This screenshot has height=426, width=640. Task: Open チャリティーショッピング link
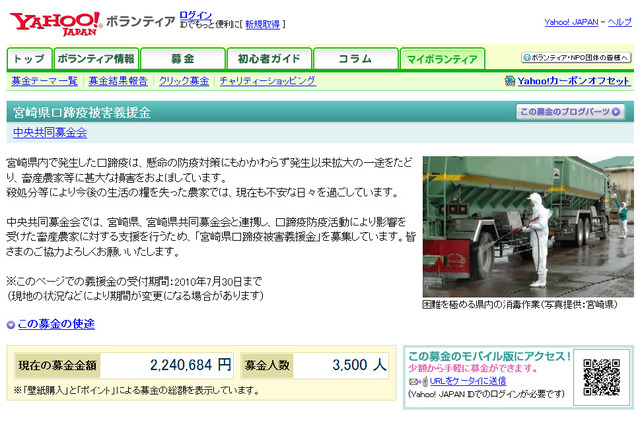[x=267, y=81]
